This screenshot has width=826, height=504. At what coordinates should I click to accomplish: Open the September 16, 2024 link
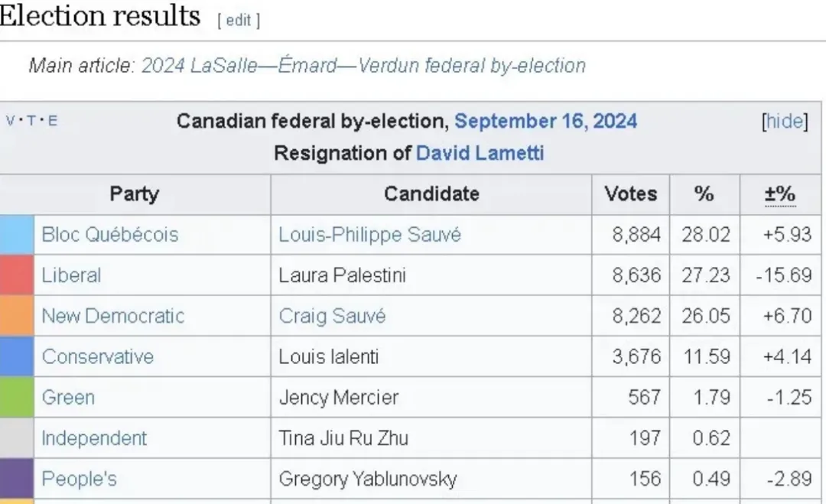tap(546, 121)
